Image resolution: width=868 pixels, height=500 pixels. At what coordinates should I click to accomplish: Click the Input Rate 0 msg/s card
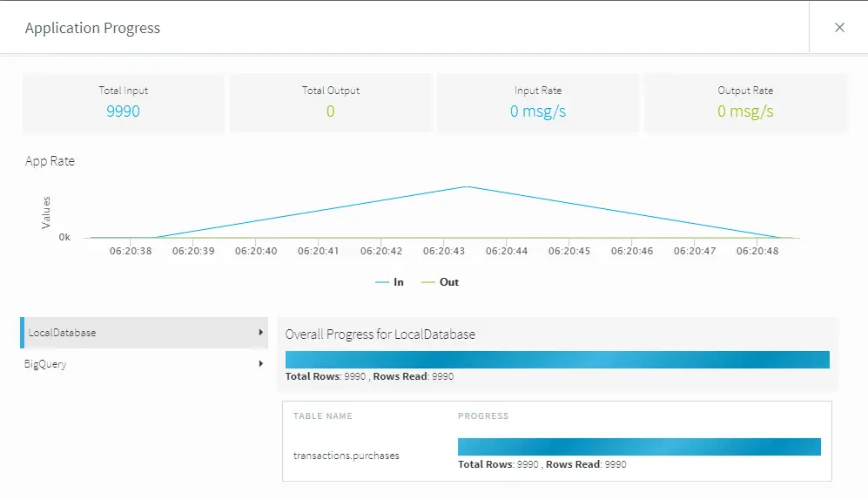click(x=537, y=103)
